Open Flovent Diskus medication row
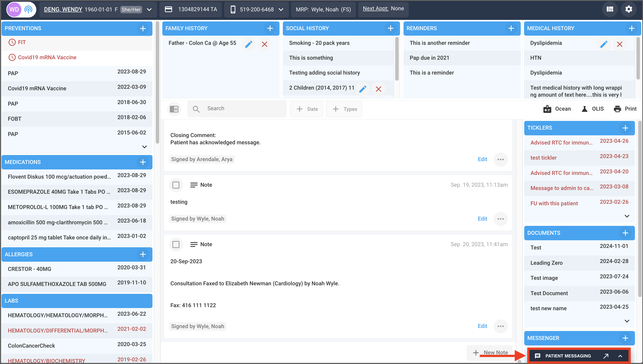The width and height of the screenshot is (643, 364). pos(77,177)
